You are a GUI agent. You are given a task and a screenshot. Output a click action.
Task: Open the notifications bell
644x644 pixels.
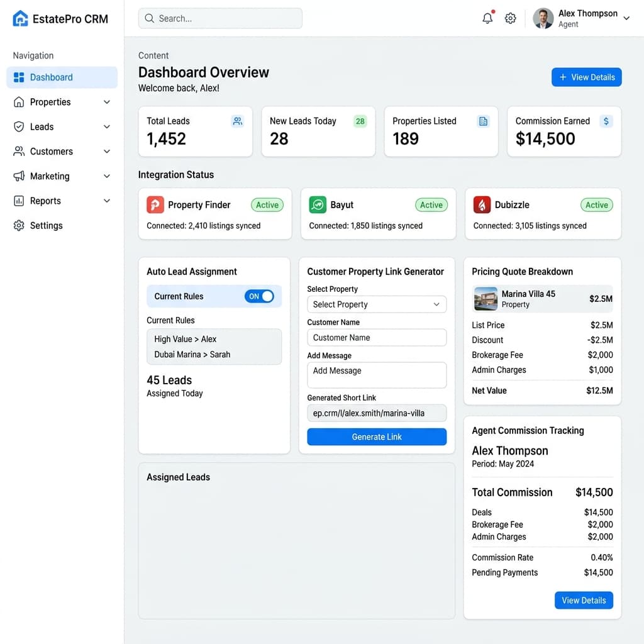[487, 18]
